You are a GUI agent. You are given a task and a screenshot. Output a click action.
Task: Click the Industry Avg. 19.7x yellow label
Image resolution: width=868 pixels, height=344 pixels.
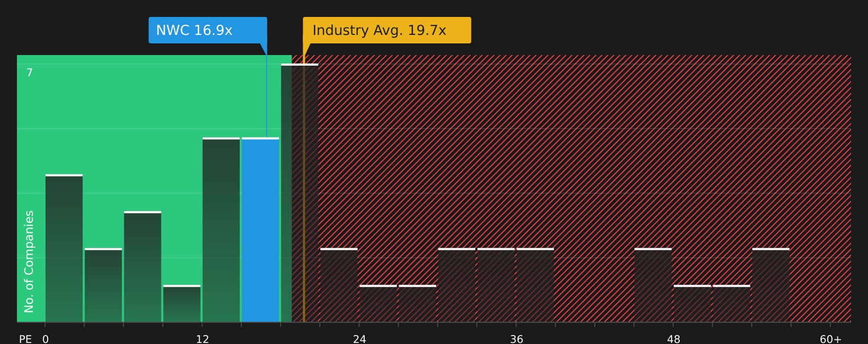click(387, 30)
